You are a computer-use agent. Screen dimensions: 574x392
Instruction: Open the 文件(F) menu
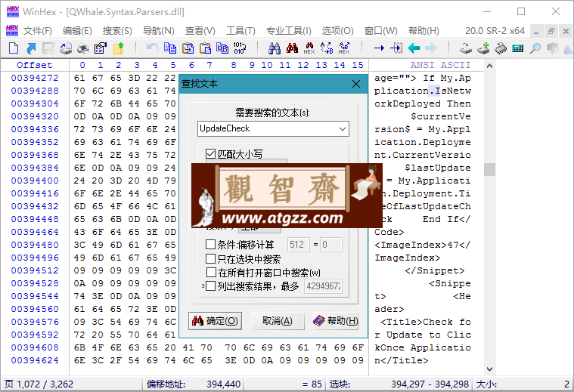tap(37, 31)
